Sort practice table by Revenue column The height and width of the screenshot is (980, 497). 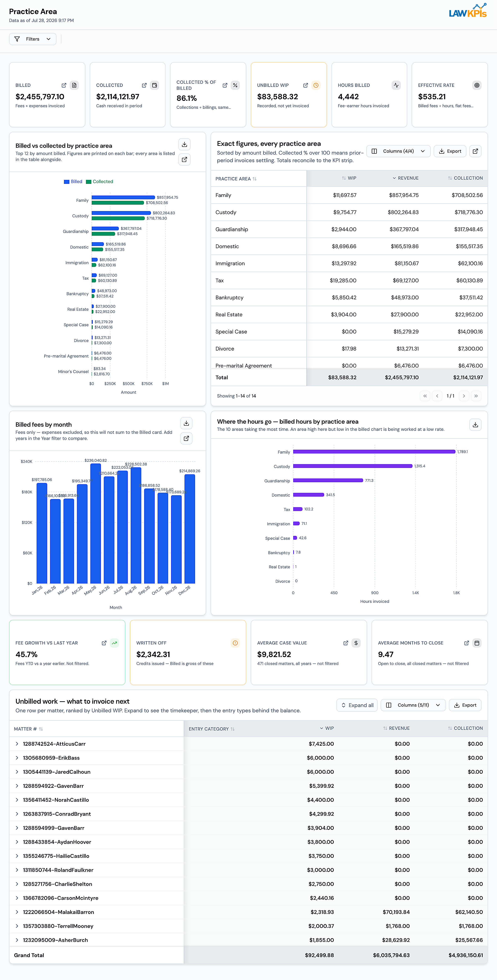click(405, 178)
